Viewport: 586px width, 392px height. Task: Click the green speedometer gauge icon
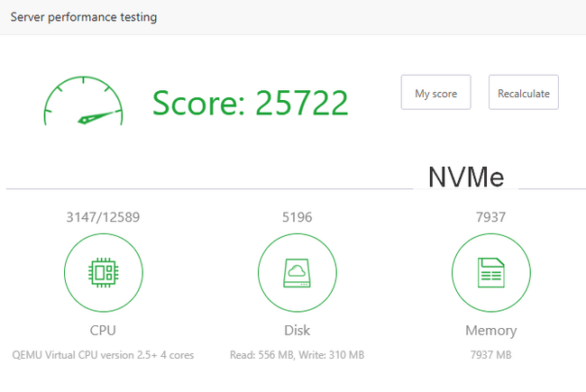pos(83,102)
